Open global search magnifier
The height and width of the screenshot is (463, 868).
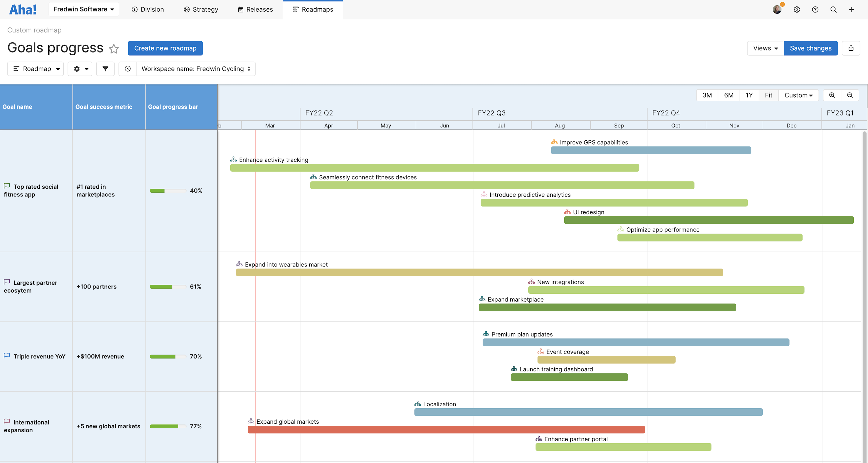[x=833, y=10]
